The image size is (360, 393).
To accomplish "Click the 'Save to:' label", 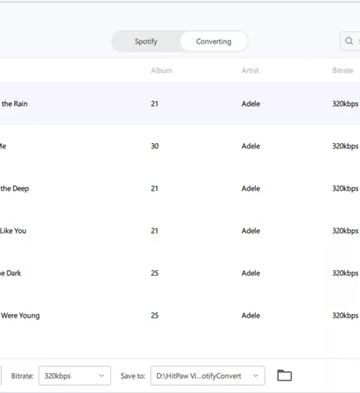I will click(133, 376).
